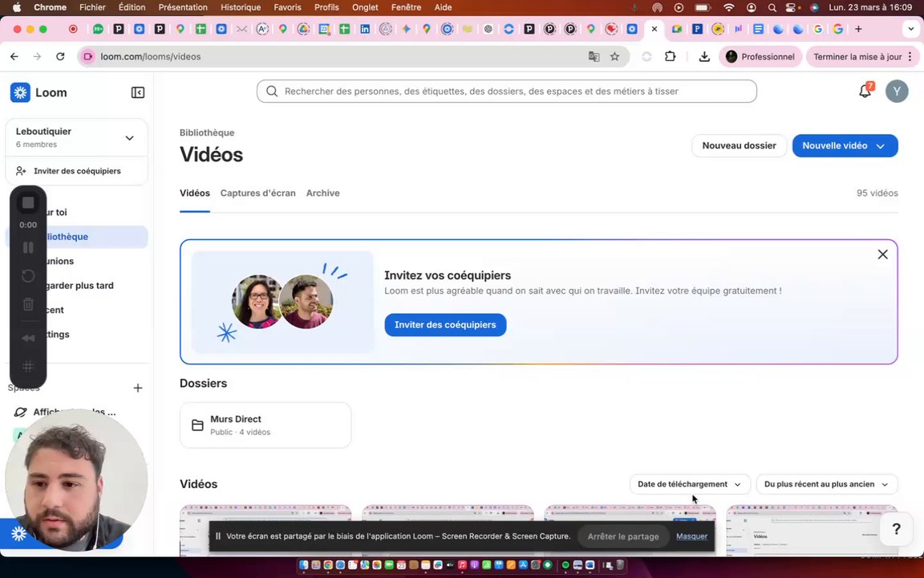924x578 pixels.
Task: Open the Chrome extensions puzzle icon
Action: tap(670, 57)
